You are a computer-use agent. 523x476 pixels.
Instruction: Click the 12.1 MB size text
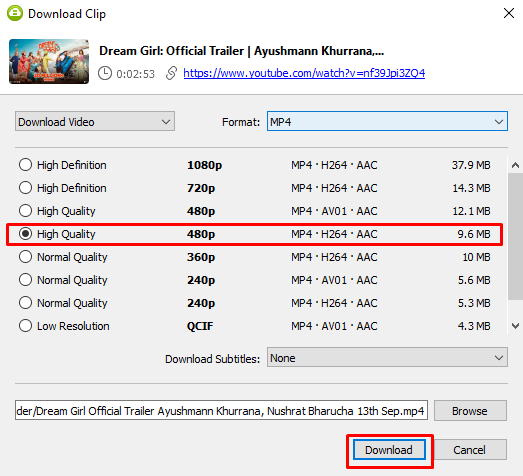point(471,211)
